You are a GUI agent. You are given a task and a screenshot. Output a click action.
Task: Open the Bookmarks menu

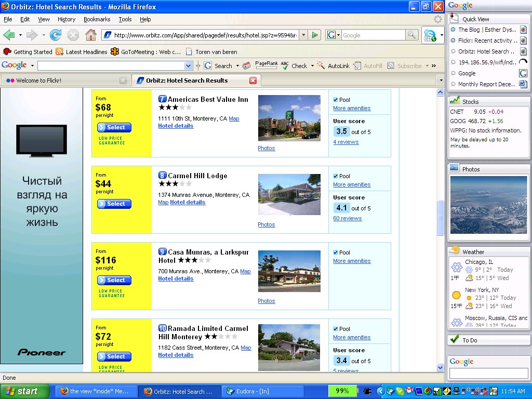click(97, 19)
